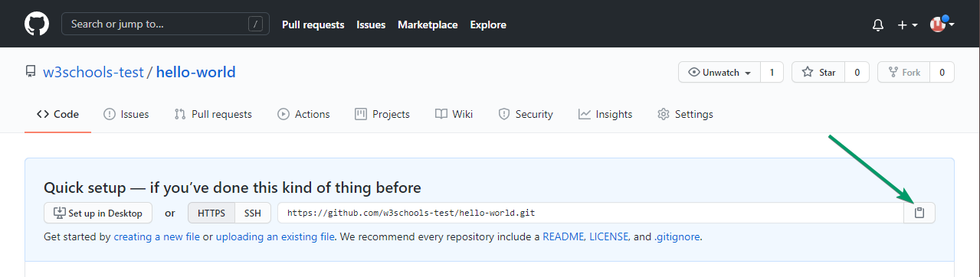
Task: Open the user avatar menu
Action: click(942, 24)
